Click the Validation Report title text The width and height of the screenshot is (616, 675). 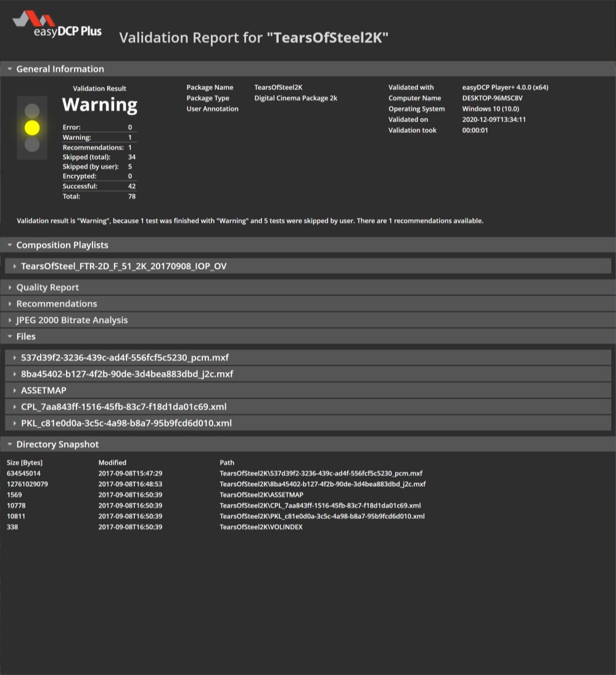coord(253,38)
